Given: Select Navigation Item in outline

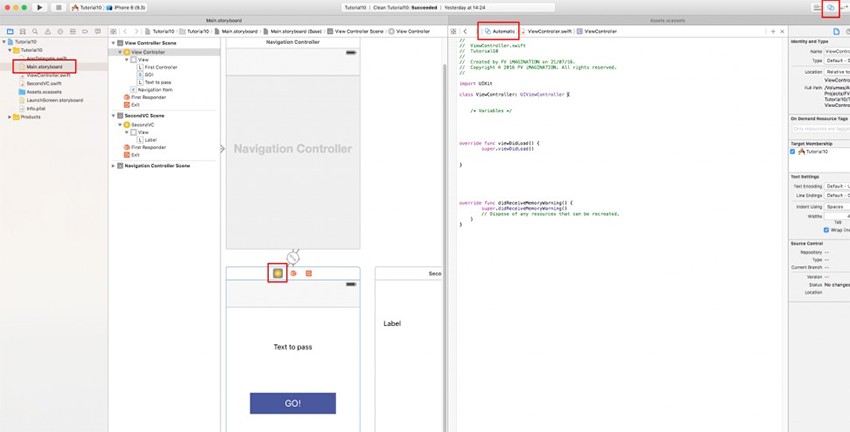Looking at the screenshot, I should (x=152, y=90).
